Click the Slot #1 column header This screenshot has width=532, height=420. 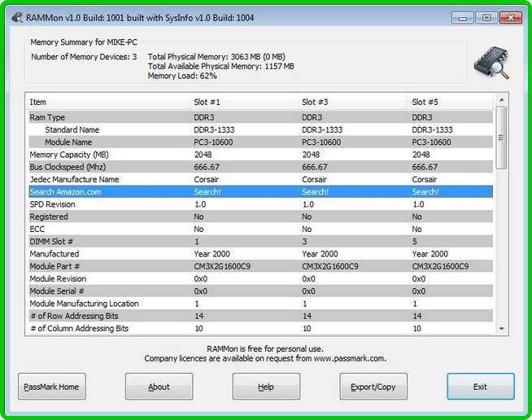(x=244, y=102)
